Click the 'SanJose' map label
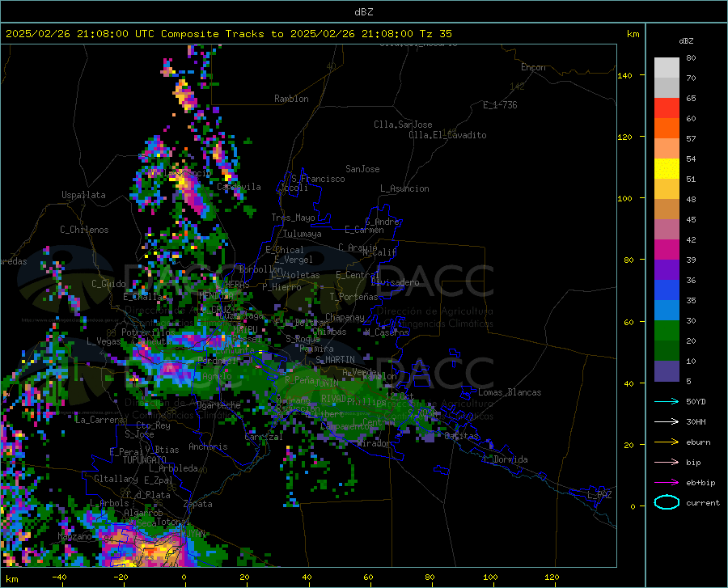Screen dimensions: 728x588 362,169
